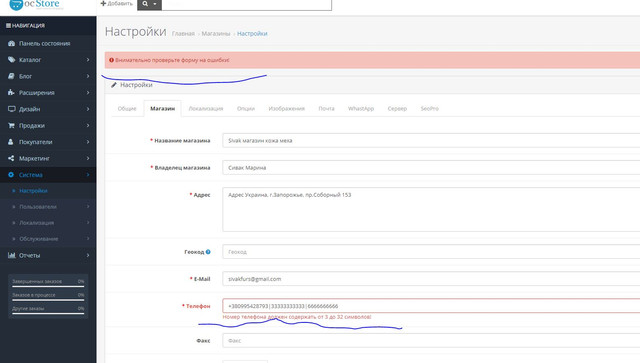
Task: Click the top search input box
Action: coord(247,4)
